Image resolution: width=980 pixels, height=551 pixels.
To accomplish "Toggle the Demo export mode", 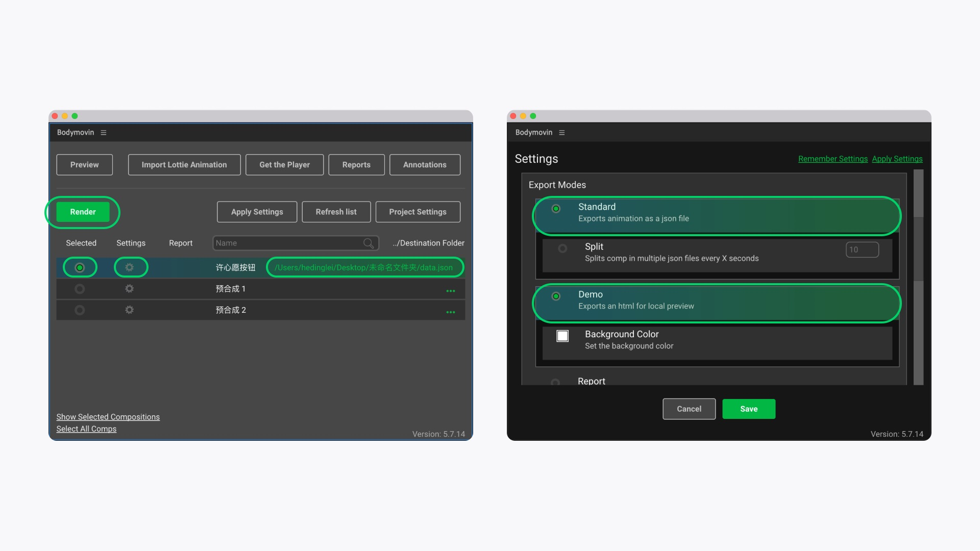I will (x=556, y=296).
